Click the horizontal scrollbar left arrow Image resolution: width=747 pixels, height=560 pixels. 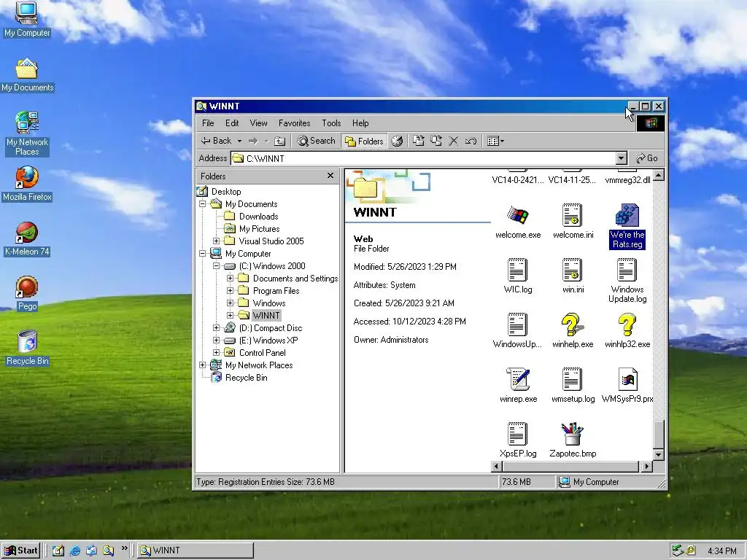tap(496, 466)
